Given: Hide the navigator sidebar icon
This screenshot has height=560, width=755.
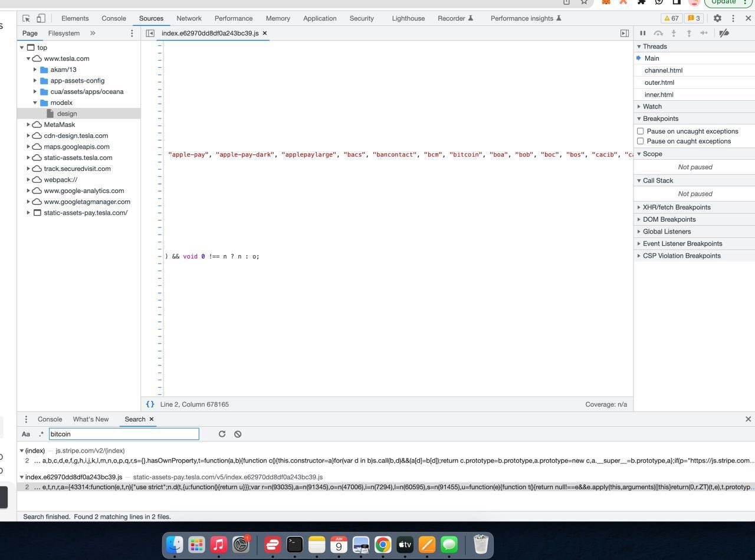Looking at the screenshot, I should 150,34.
